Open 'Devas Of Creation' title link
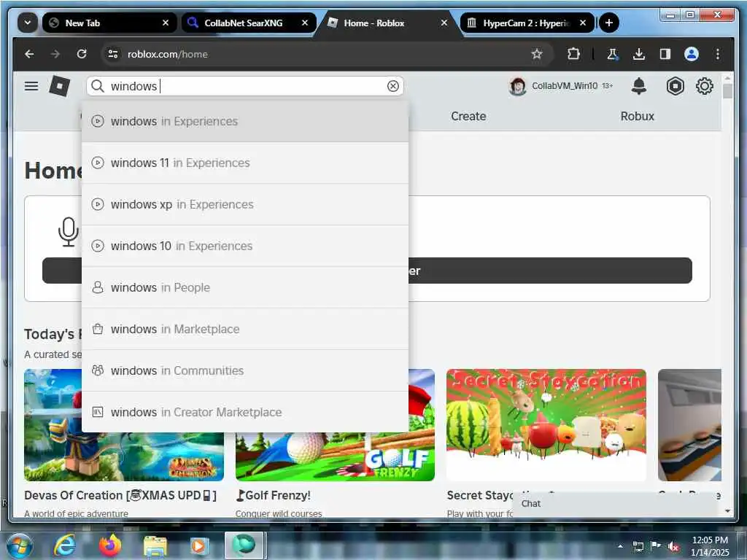The width and height of the screenshot is (747, 560). (120, 495)
